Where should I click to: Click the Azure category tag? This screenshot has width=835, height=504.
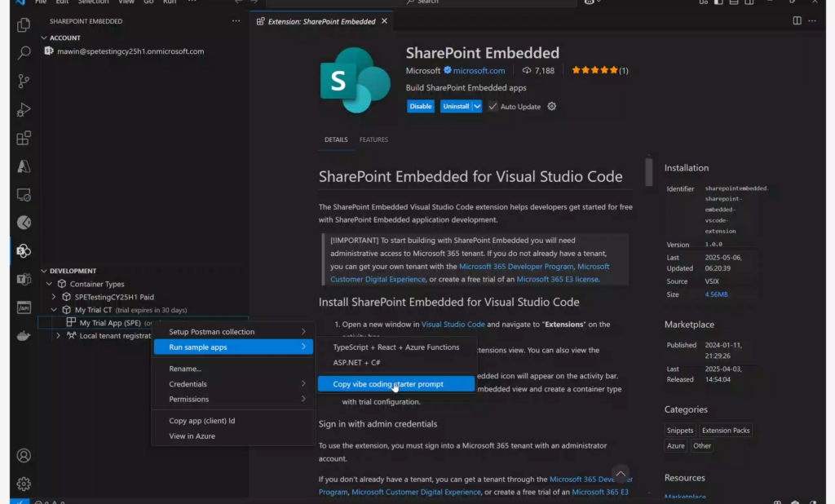pos(676,445)
